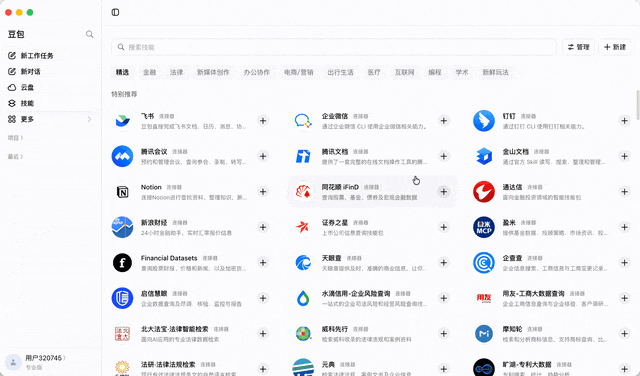Click the 新建 button

click(x=615, y=47)
